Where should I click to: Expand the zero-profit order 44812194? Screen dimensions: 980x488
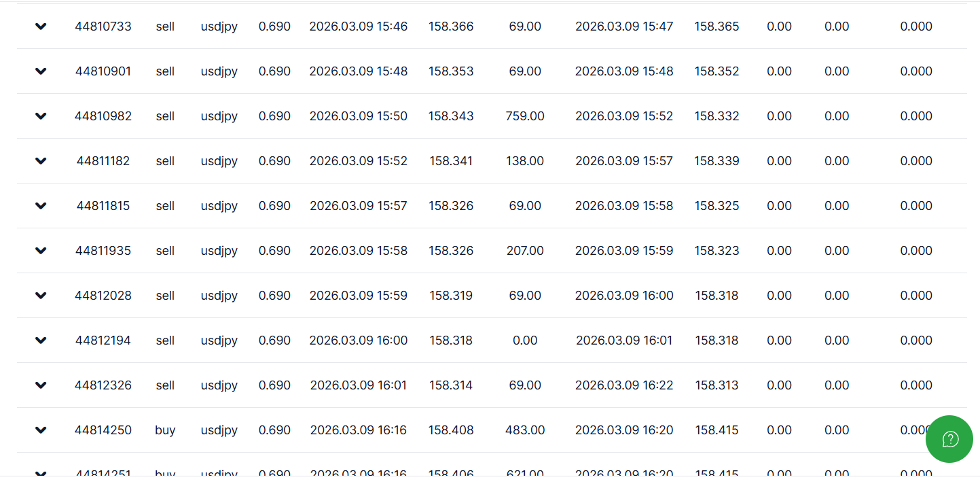coord(41,341)
